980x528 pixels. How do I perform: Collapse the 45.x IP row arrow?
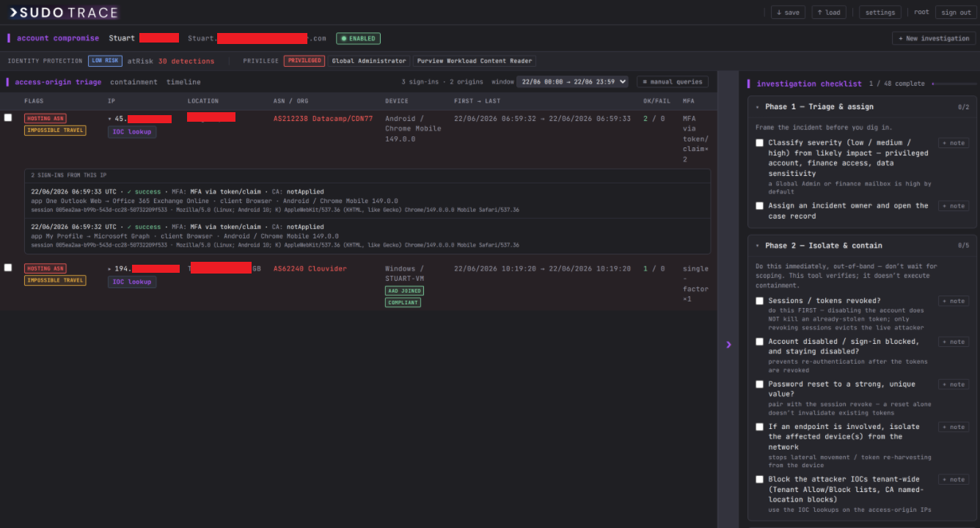(x=110, y=119)
